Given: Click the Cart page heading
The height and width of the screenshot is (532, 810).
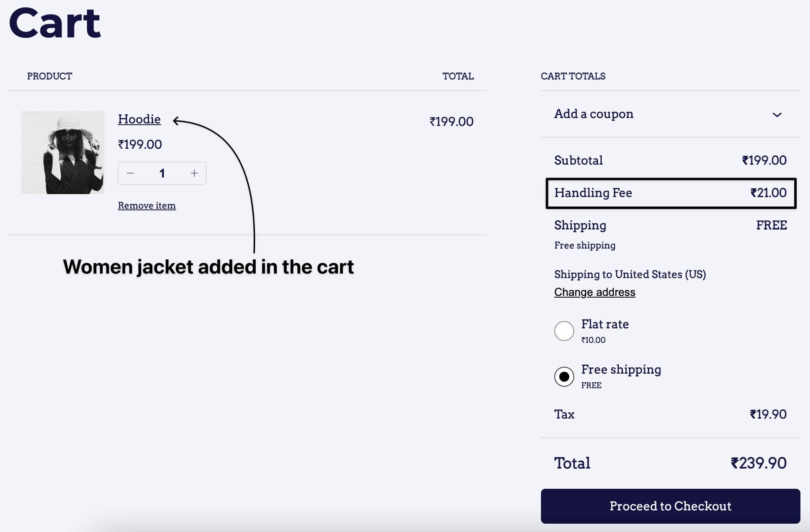Looking at the screenshot, I should pyautogui.click(x=54, y=24).
